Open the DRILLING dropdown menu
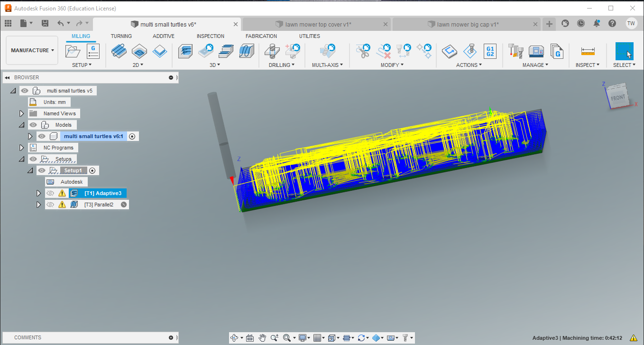The image size is (644, 345). click(x=282, y=65)
